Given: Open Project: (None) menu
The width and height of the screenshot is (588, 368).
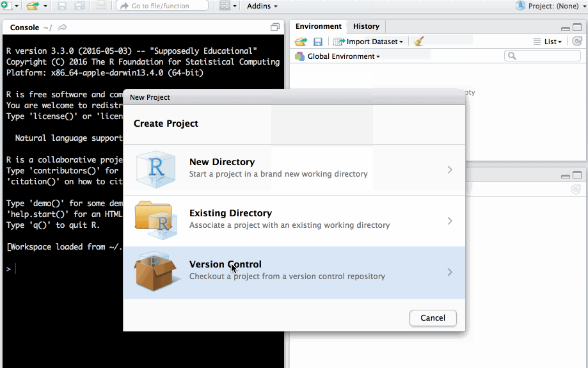Looking at the screenshot, I should [x=550, y=6].
